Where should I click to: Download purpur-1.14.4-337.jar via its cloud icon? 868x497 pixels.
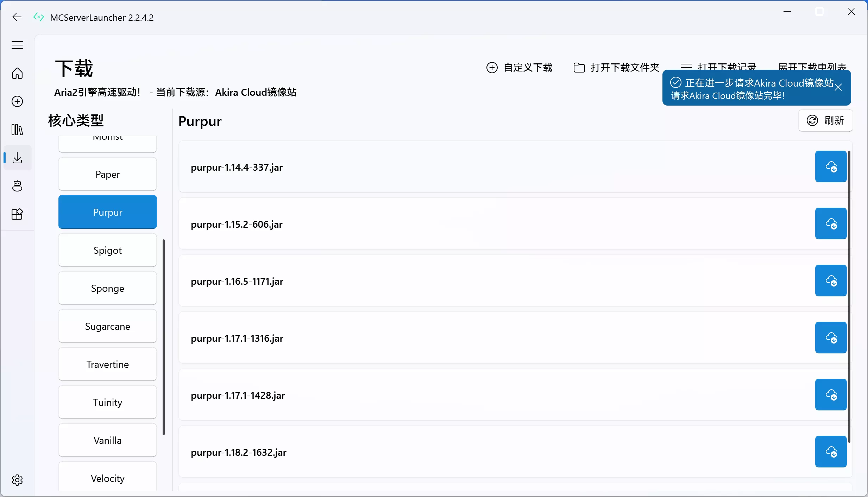point(831,166)
